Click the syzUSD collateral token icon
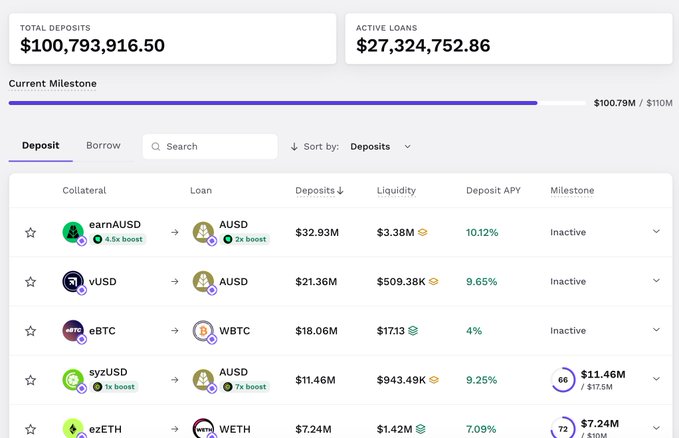The image size is (679, 438). click(73, 380)
